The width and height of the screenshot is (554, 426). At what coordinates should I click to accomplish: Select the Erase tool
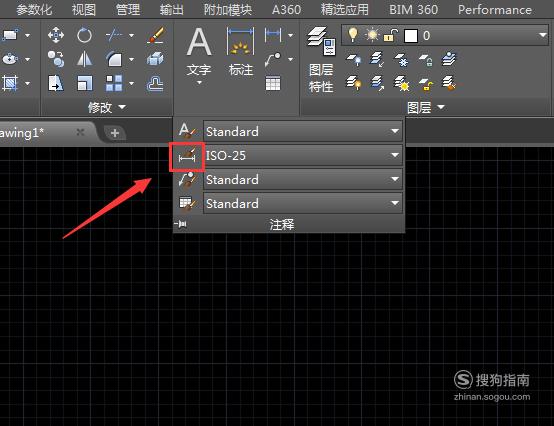coord(155,35)
